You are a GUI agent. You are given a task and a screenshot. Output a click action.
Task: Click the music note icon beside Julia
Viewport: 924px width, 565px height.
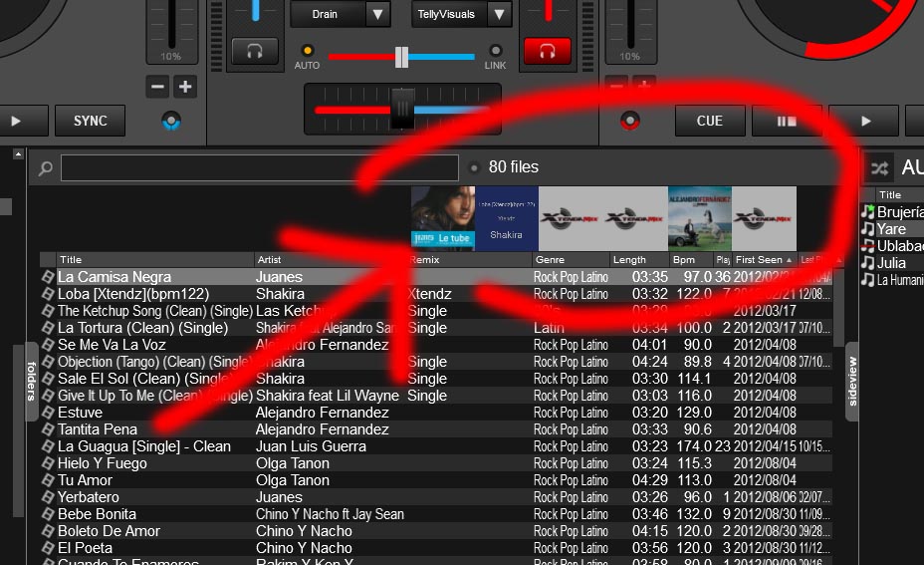[x=867, y=263]
